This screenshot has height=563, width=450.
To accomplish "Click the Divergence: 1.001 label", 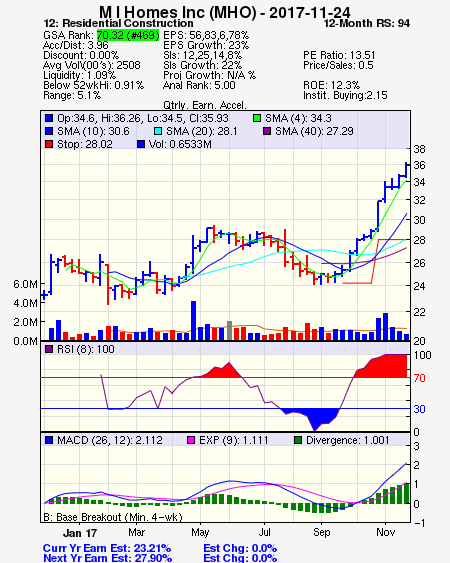I will [x=347, y=440].
